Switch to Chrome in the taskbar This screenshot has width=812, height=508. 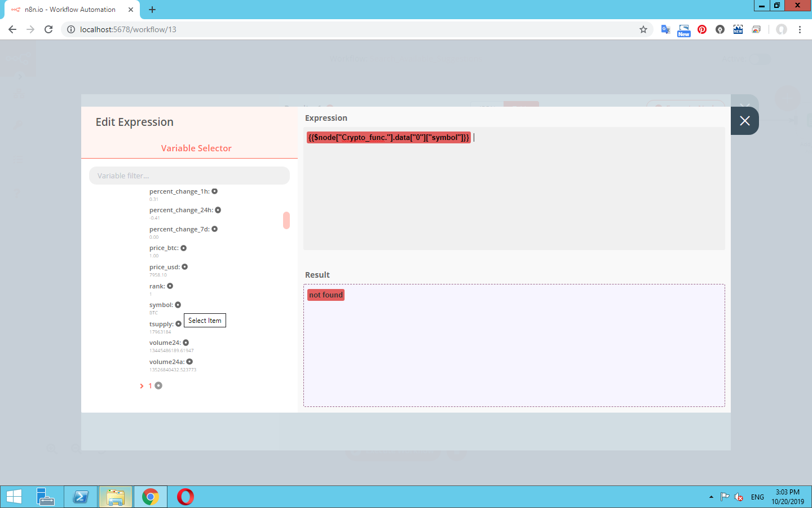150,497
